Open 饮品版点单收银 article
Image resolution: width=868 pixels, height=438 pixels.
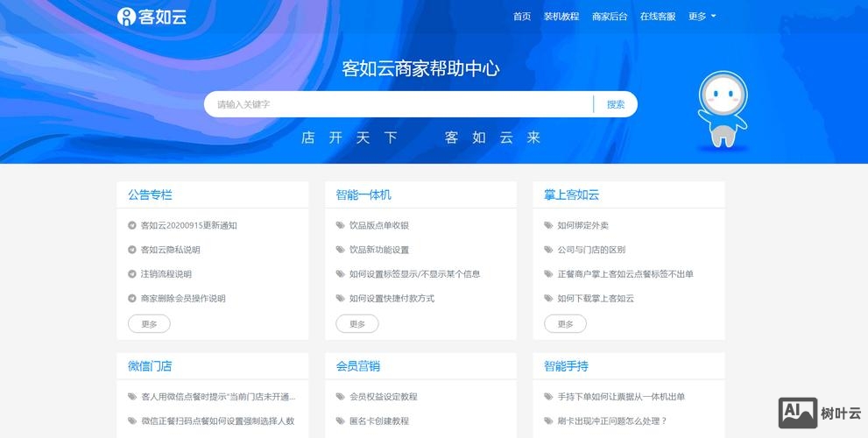pos(379,225)
